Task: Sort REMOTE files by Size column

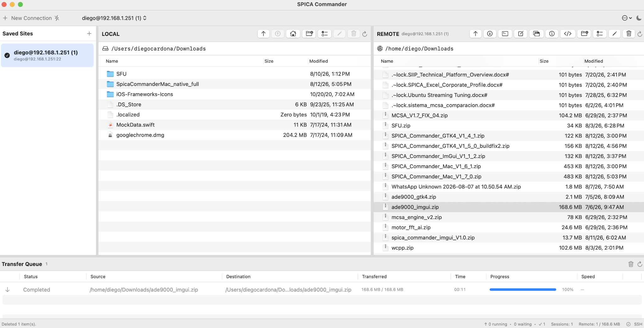Action: pos(544,61)
